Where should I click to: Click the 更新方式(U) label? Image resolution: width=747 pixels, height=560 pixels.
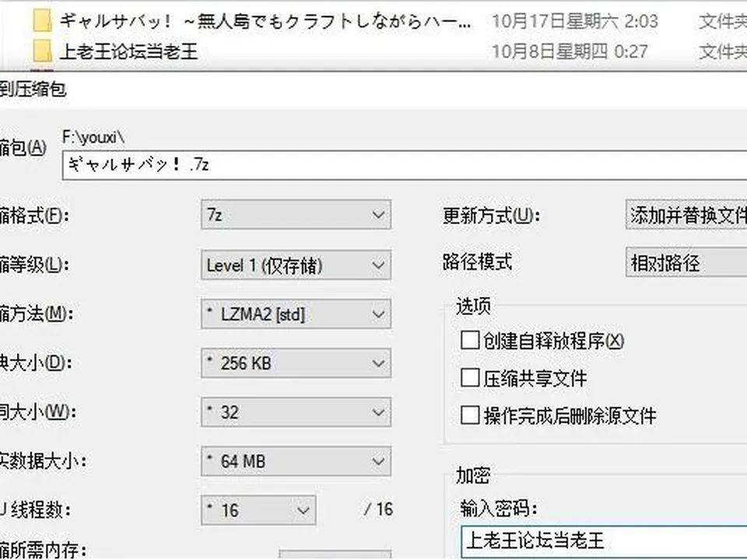pos(491,215)
